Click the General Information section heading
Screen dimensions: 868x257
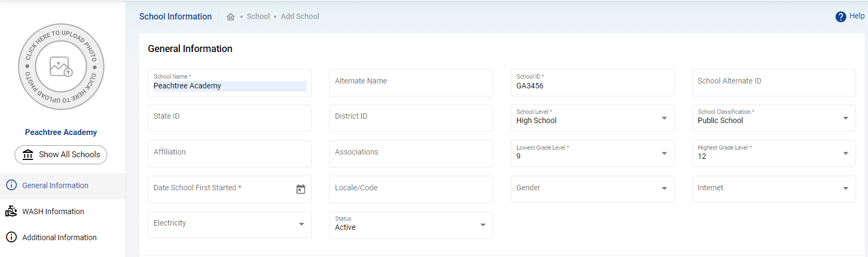click(190, 49)
